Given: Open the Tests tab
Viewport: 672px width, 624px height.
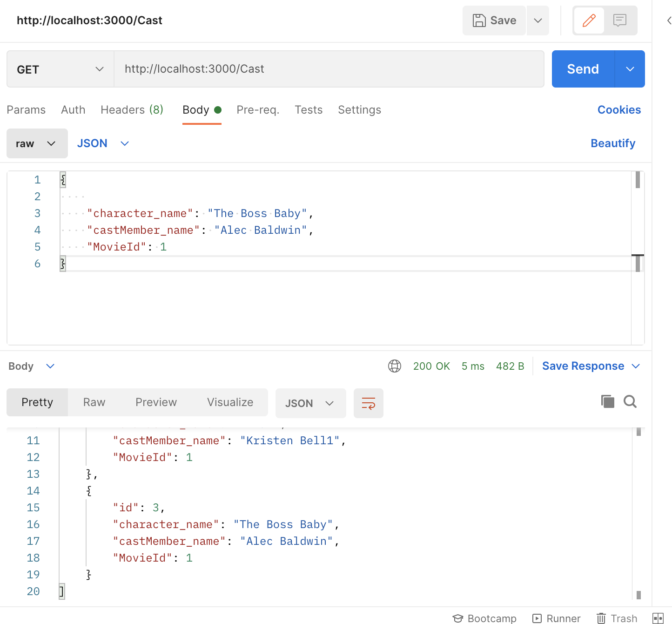Looking at the screenshot, I should click(x=309, y=110).
